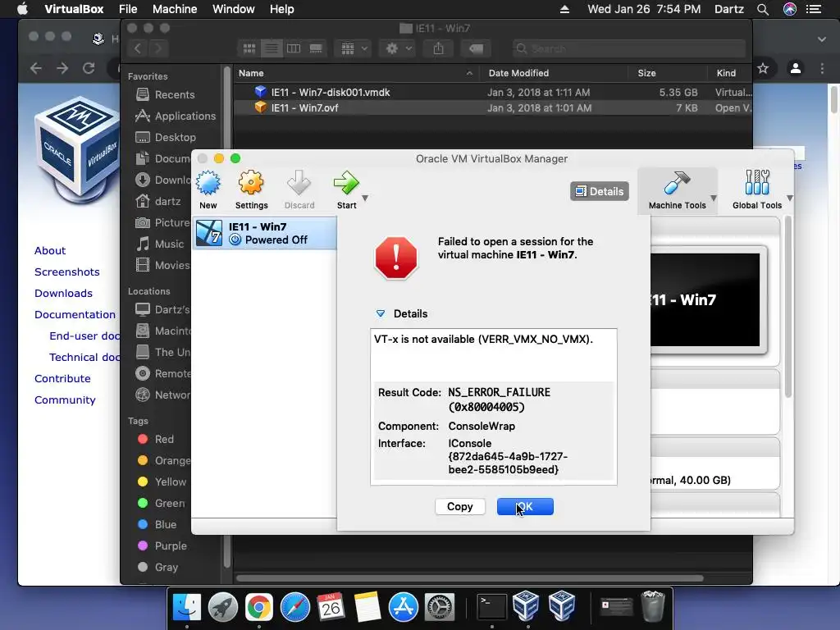Open Finder action gear menu
The height and width of the screenshot is (630, 840).
point(398,48)
